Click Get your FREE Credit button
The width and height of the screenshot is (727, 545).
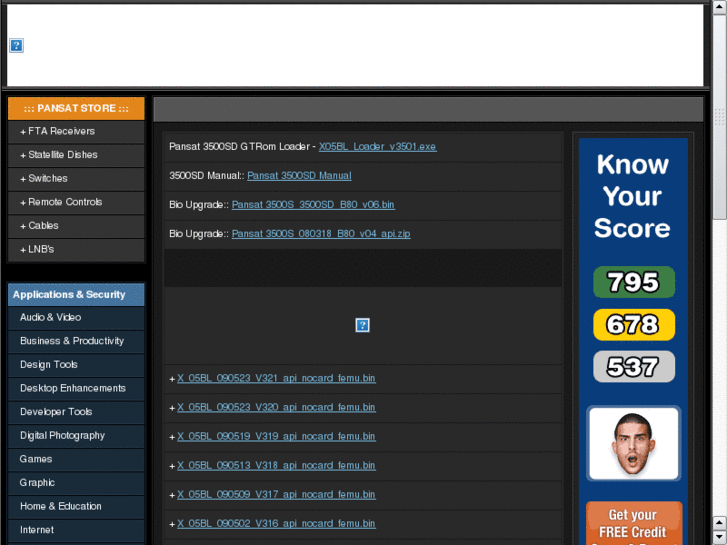coord(634,523)
